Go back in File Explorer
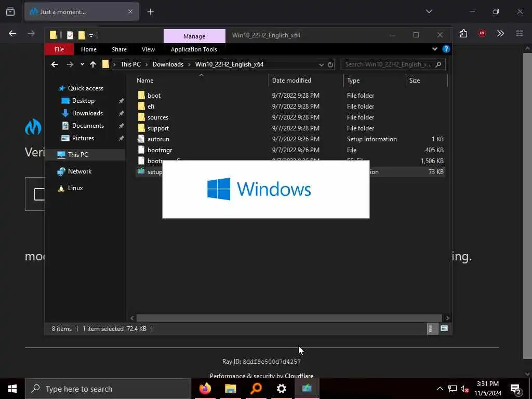532x399 pixels. (54, 64)
